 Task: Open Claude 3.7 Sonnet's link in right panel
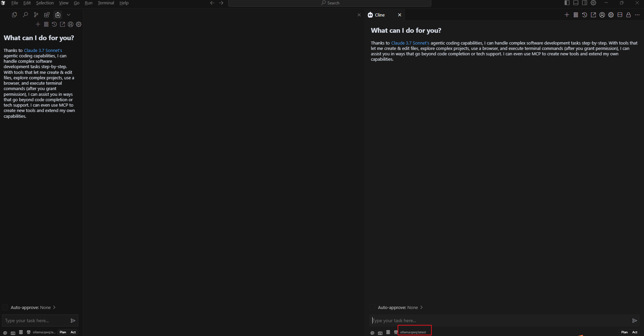tap(410, 43)
